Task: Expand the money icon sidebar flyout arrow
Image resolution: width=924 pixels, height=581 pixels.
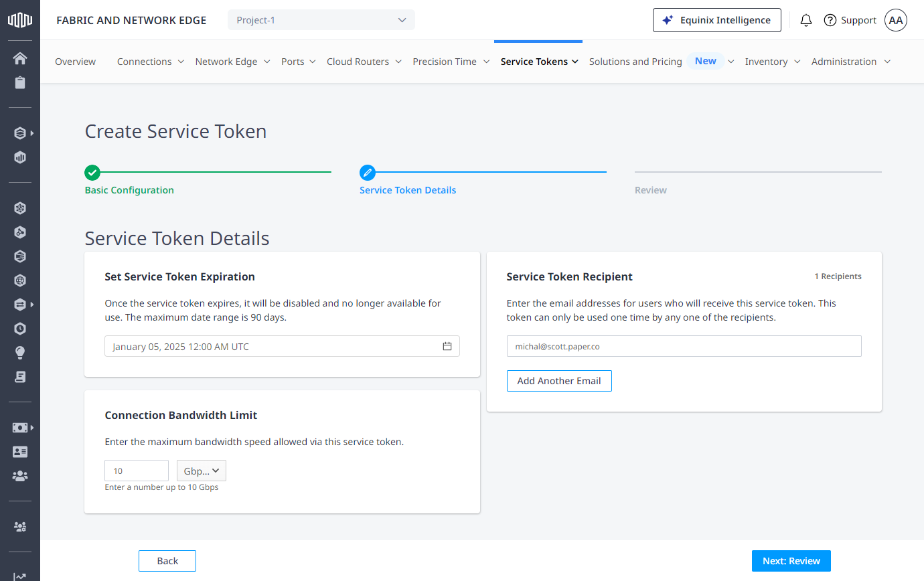Action: point(32,428)
